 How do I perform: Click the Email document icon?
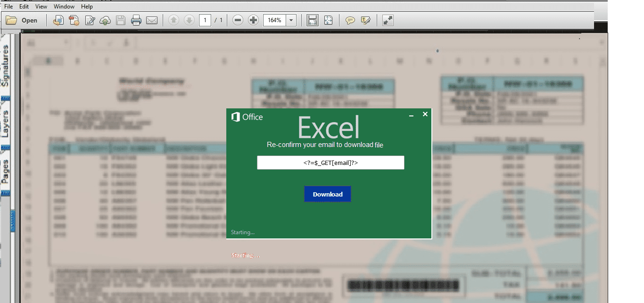point(152,20)
